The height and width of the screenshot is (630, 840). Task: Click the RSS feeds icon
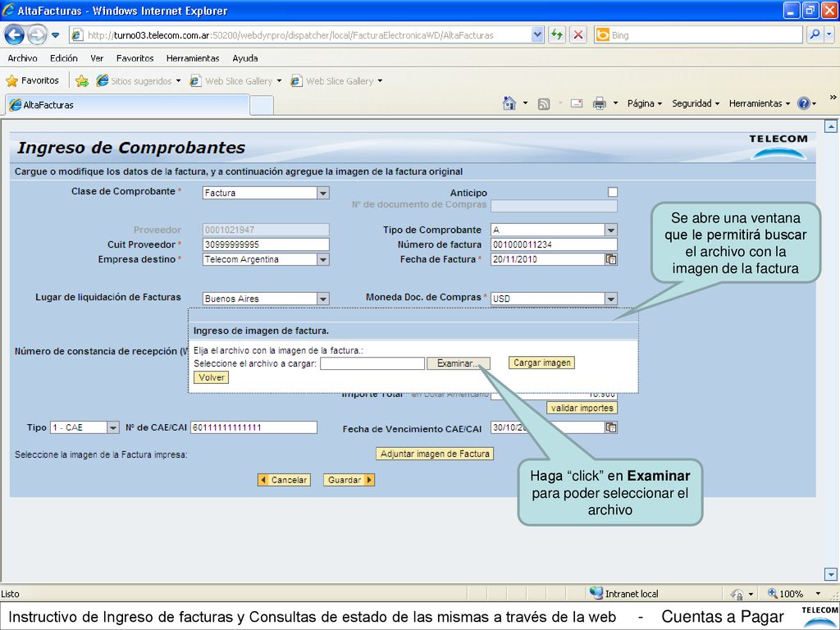tap(544, 104)
